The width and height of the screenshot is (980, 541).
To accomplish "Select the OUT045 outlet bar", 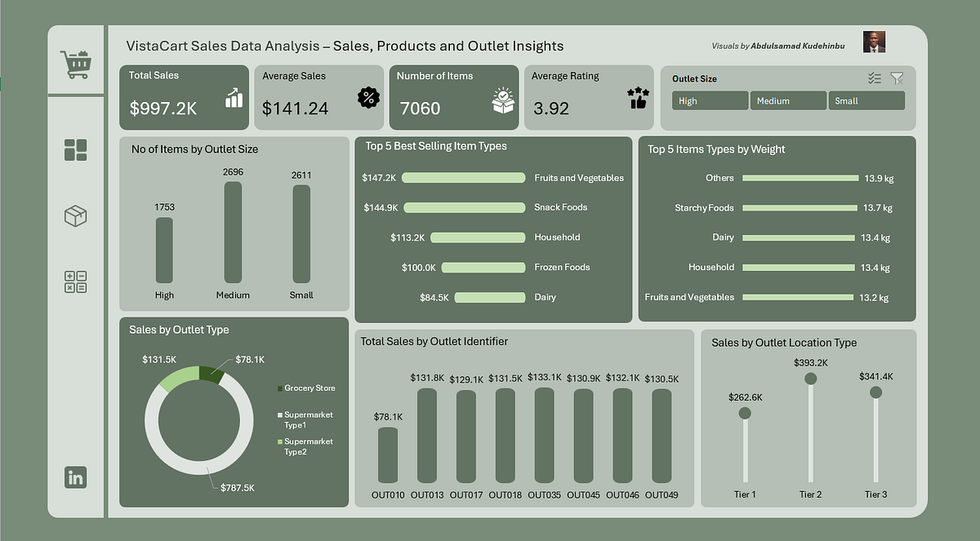I will tap(583, 436).
